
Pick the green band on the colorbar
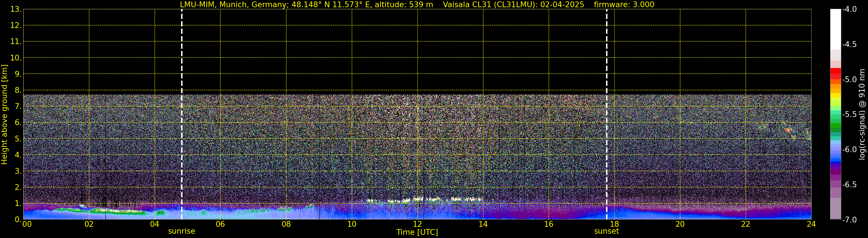835,127
